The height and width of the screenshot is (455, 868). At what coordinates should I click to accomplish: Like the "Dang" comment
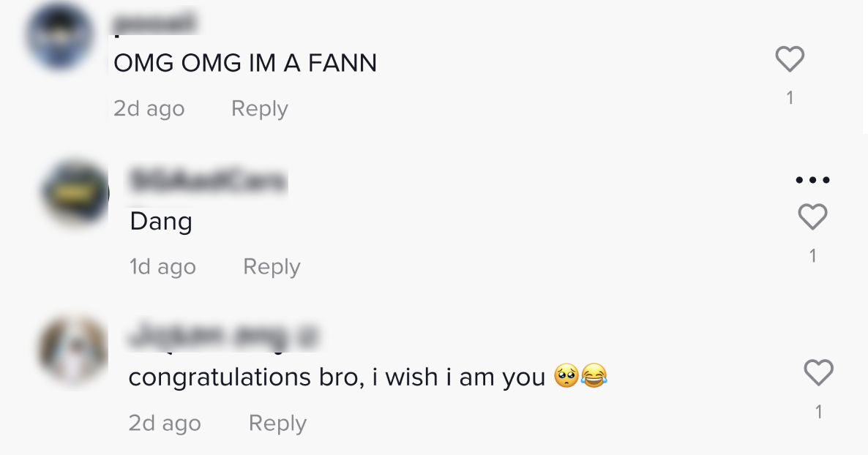(x=812, y=217)
